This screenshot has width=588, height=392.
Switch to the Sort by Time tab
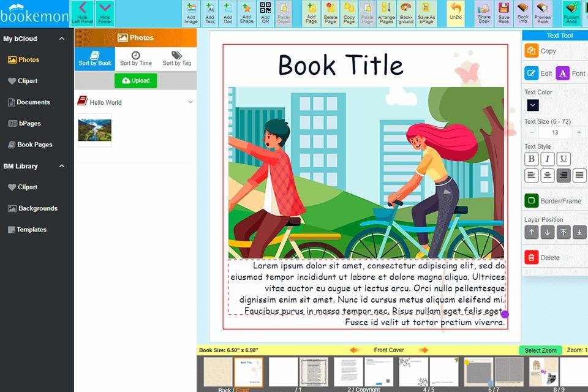pyautogui.click(x=135, y=58)
